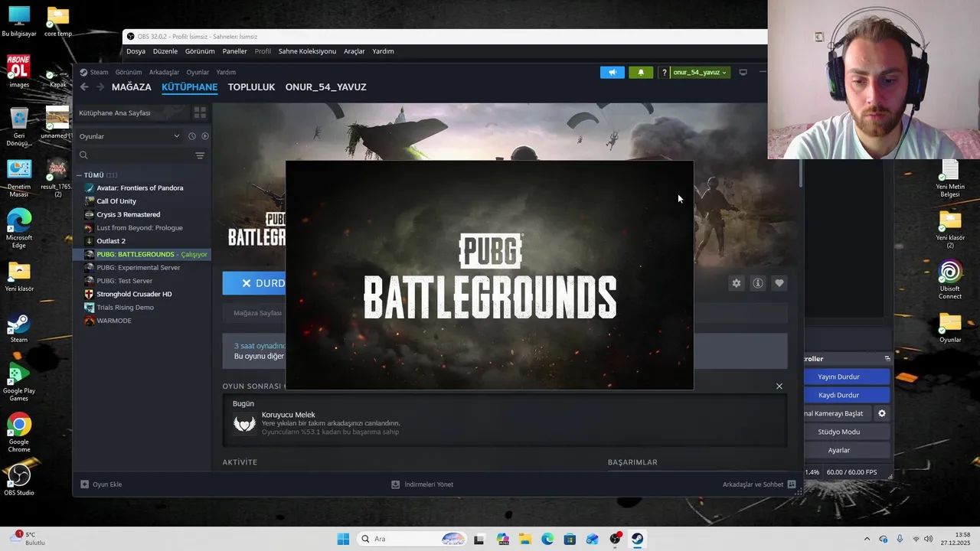Open Görünüm menu in Steam

tap(129, 72)
